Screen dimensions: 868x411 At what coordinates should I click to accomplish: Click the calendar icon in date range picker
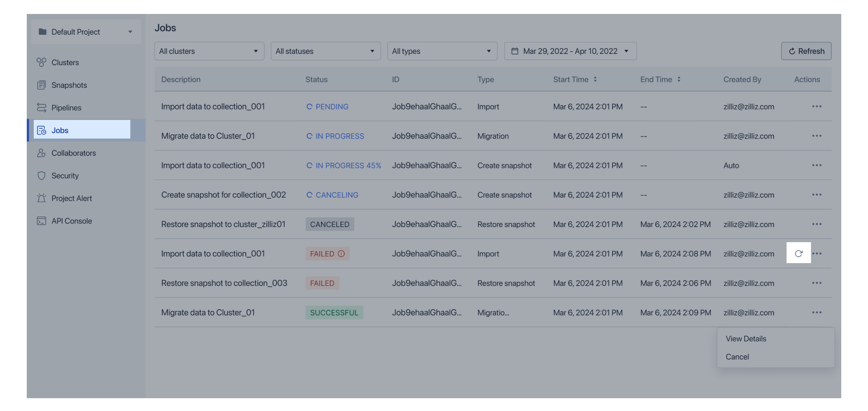(x=515, y=51)
